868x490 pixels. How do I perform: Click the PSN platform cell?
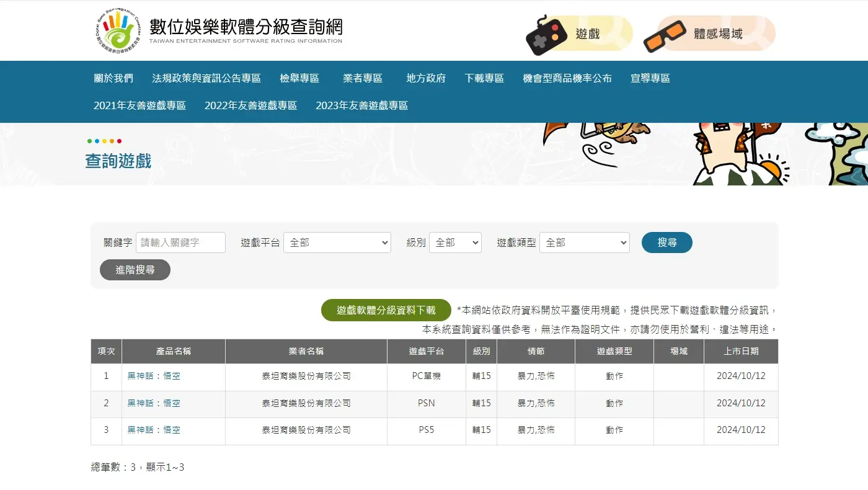(x=427, y=403)
